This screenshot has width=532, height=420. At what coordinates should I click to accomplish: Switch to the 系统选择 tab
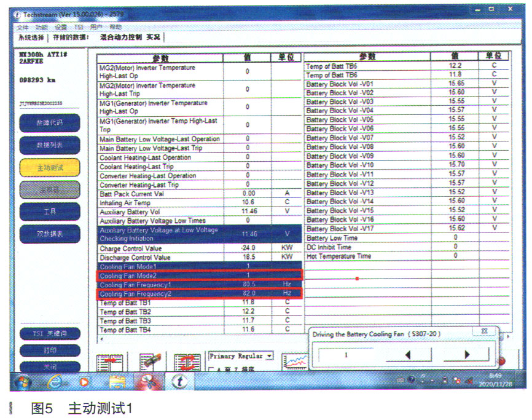[x=31, y=38]
